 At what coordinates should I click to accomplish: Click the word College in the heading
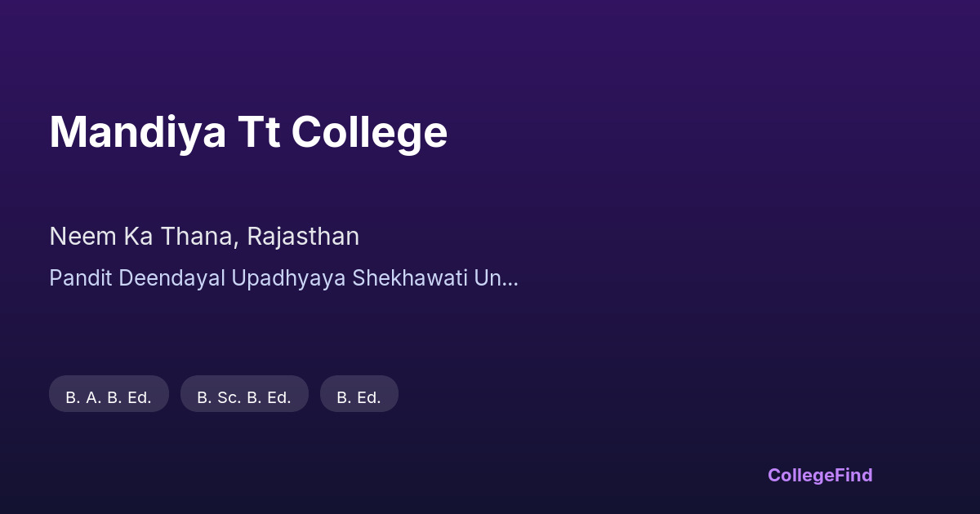[369, 132]
